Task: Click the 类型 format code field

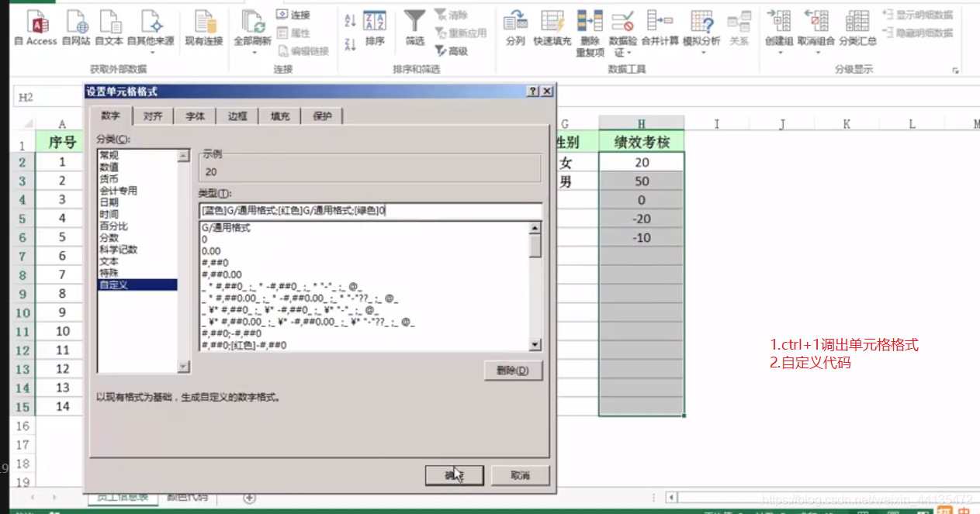Action: click(x=370, y=210)
